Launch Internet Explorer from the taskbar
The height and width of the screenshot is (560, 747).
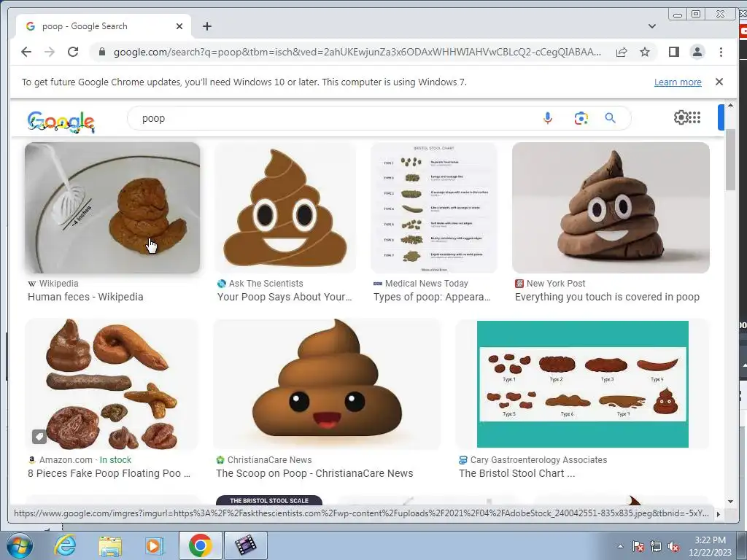click(x=65, y=545)
